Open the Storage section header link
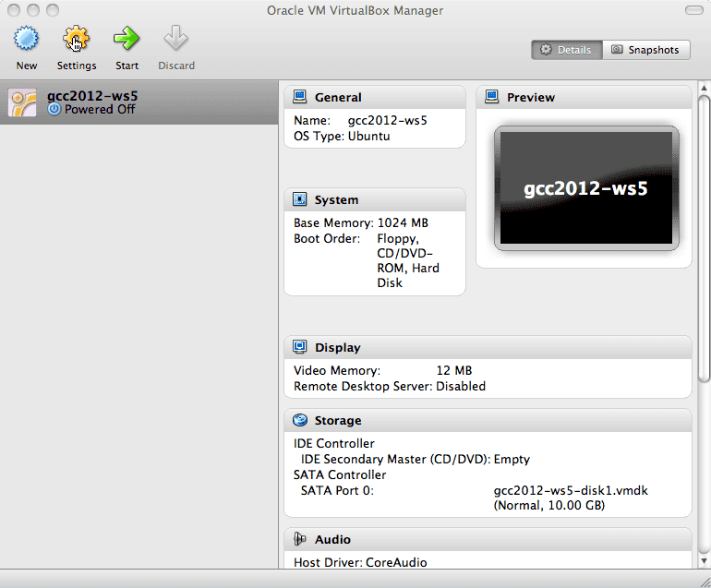The height and width of the screenshot is (588, 711). pyautogui.click(x=338, y=420)
